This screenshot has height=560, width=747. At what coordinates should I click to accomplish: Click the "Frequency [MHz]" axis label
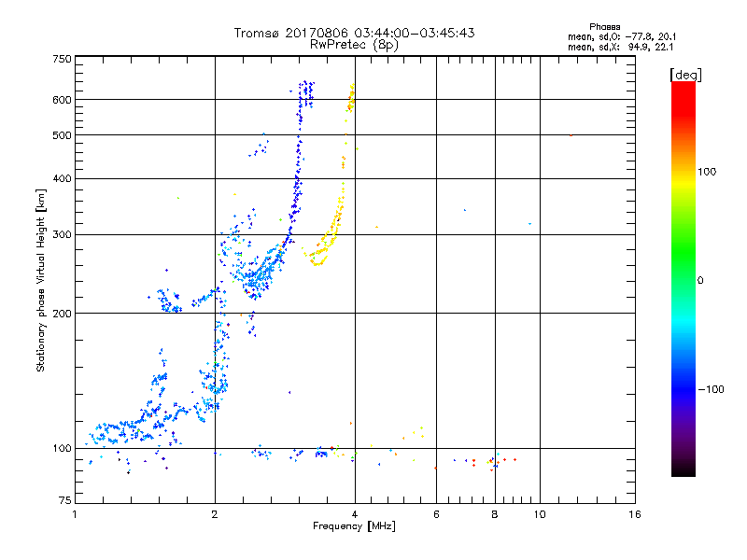coord(354,526)
